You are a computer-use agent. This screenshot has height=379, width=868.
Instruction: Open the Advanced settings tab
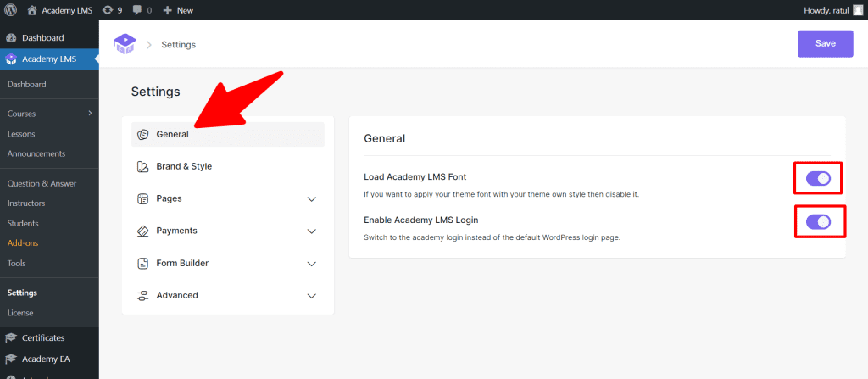pos(227,295)
